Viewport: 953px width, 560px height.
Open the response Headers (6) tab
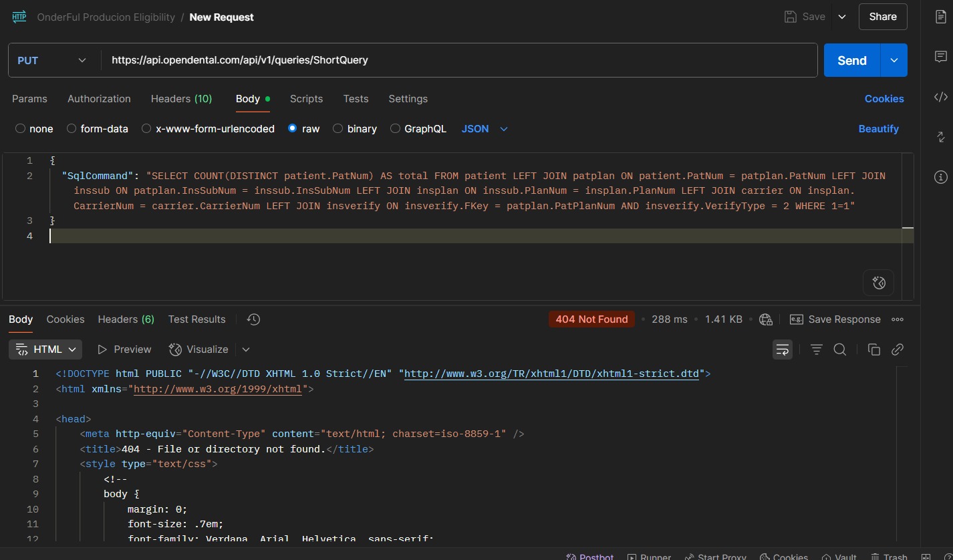[x=126, y=319]
